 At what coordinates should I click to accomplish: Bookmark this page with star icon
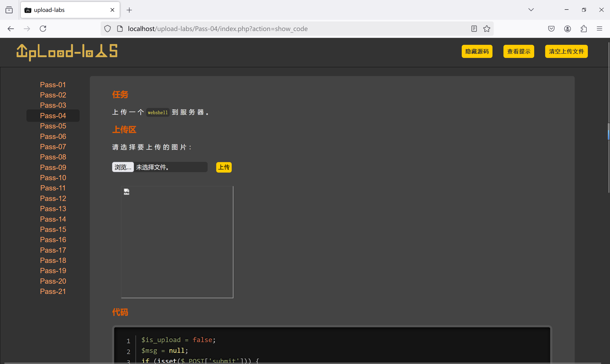click(x=487, y=29)
